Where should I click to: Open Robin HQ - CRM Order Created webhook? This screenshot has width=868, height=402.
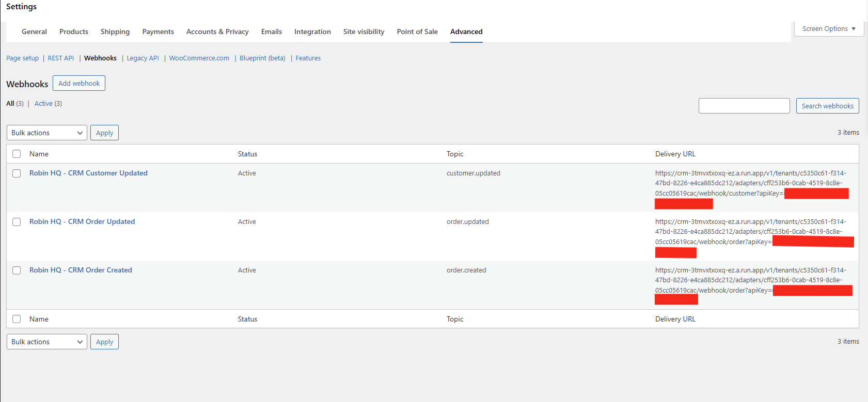(81, 270)
